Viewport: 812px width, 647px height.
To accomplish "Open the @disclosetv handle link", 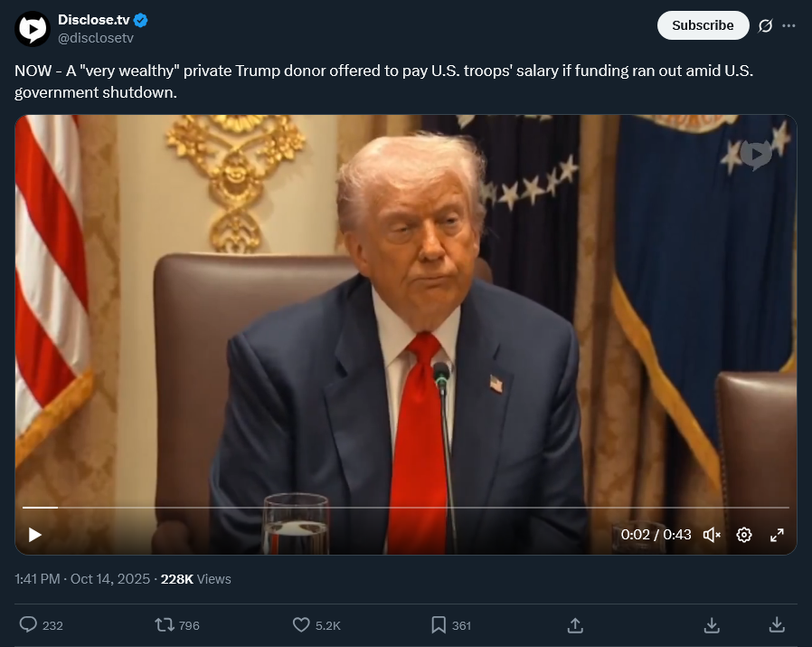I will point(96,38).
